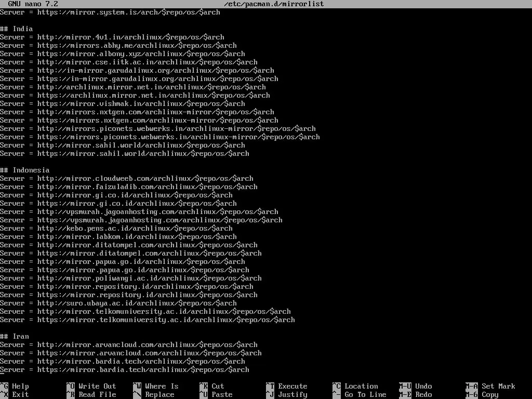The image size is (532, 399).
Task: Click the https mirror.arvancloud.com line
Action: (x=130, y=353)
